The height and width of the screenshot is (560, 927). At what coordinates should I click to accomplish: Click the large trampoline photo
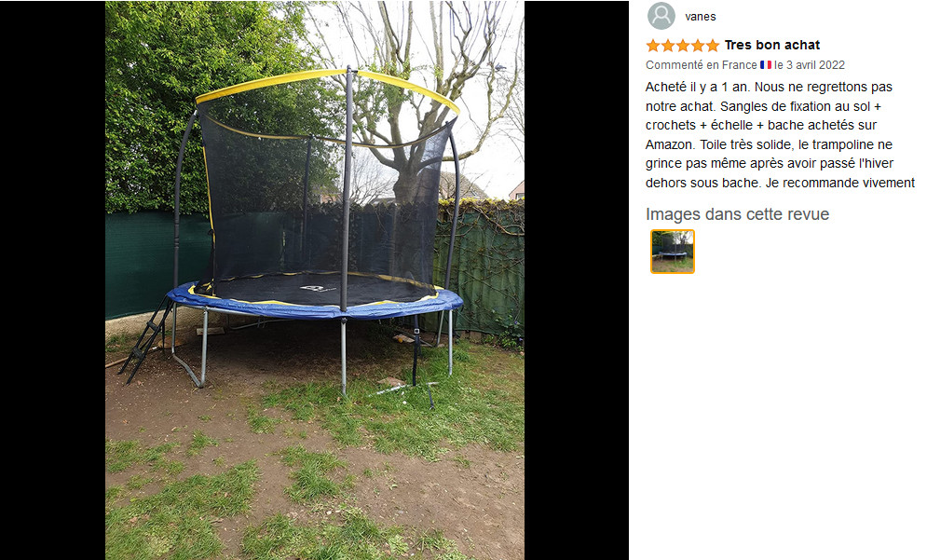[315, 280]
